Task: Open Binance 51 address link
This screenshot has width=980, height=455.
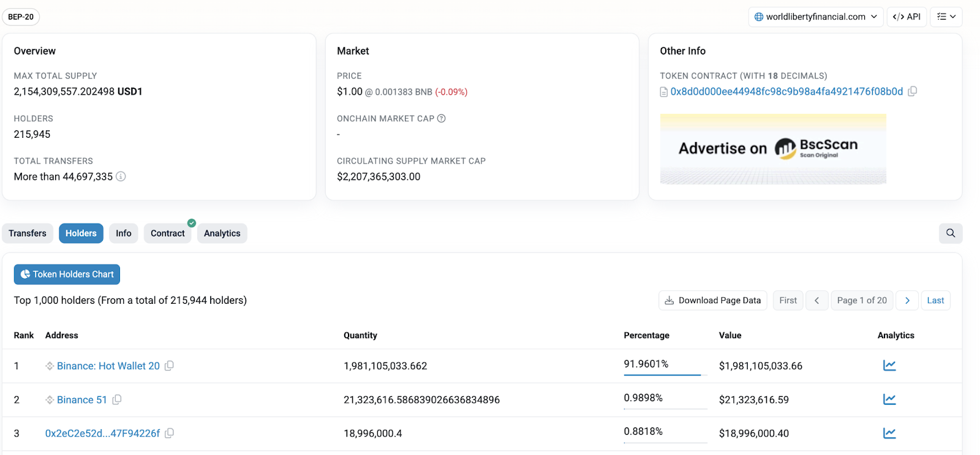Action: point(82,399)
